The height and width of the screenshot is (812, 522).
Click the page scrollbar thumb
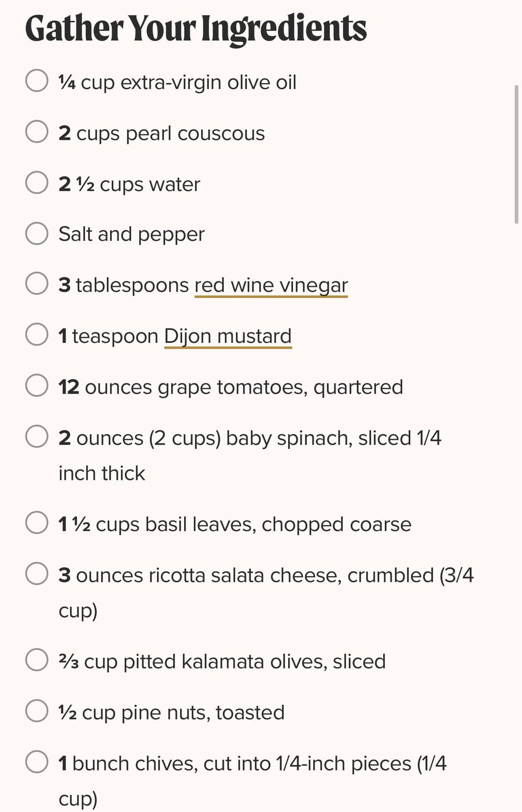pos(516,154)
